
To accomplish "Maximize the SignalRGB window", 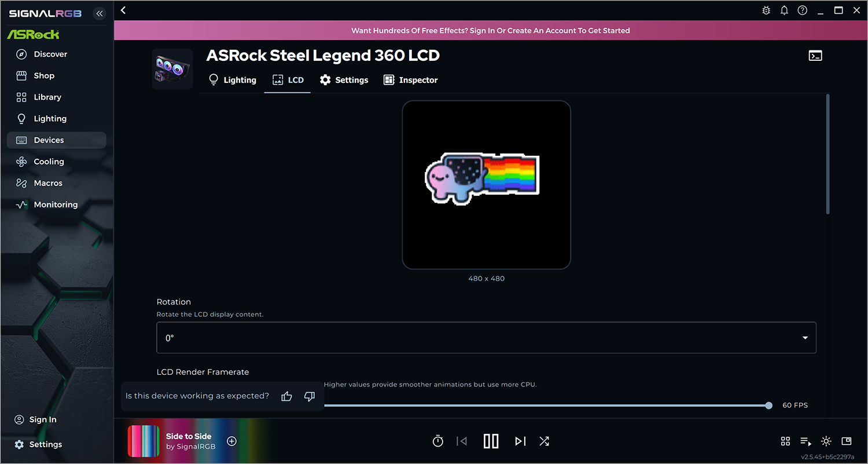I will [838, 10].
